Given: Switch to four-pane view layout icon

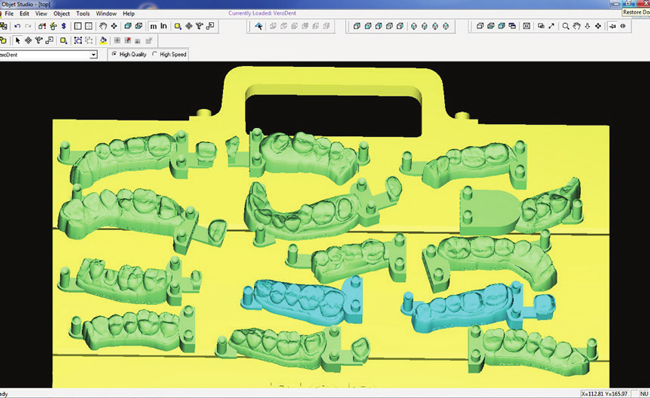Looking at the screenshot, I should click(88, 26).
